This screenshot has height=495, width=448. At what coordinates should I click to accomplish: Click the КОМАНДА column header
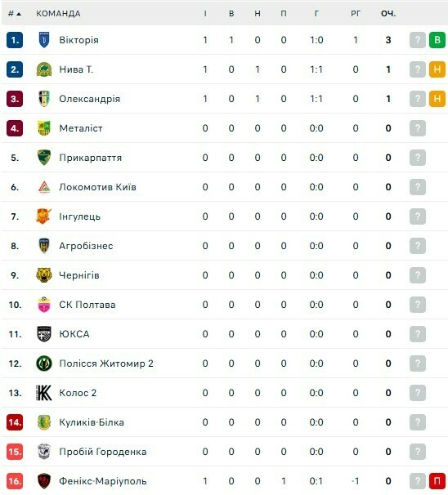coord(58,14)
